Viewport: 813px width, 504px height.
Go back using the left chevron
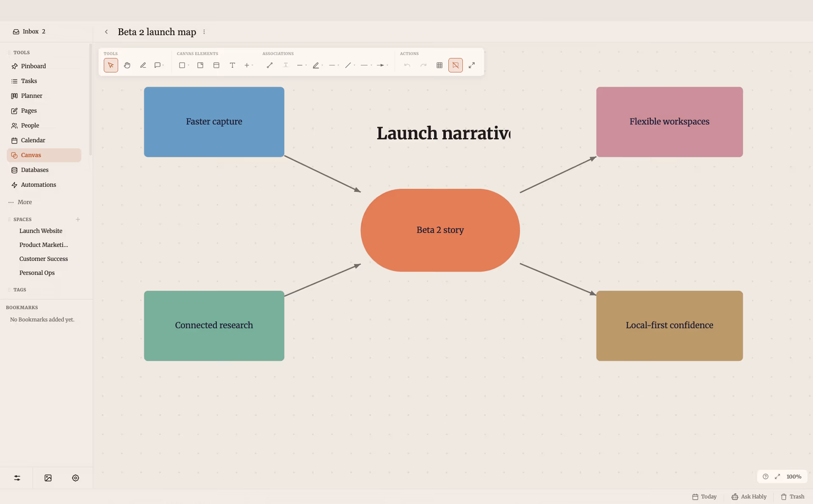pos(106,32)
